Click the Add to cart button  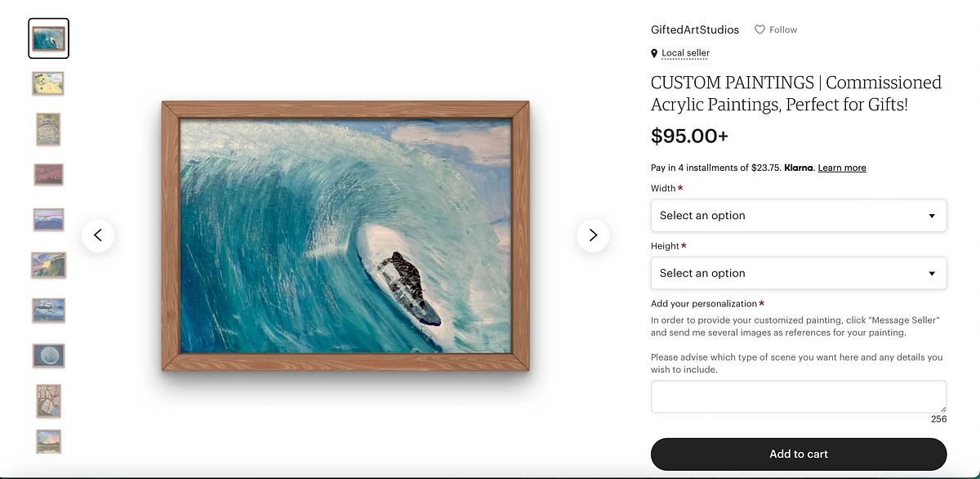[x=798, y=454]
